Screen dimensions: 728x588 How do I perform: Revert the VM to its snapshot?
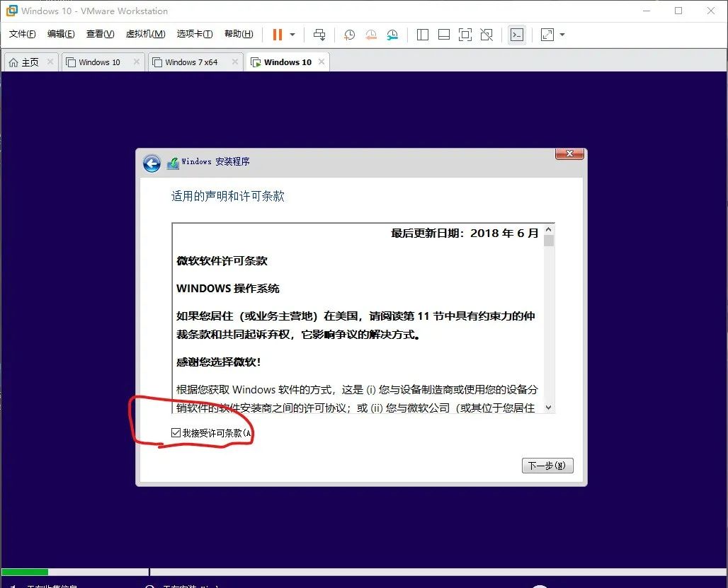pyautogui.click(x=371, y=34)
